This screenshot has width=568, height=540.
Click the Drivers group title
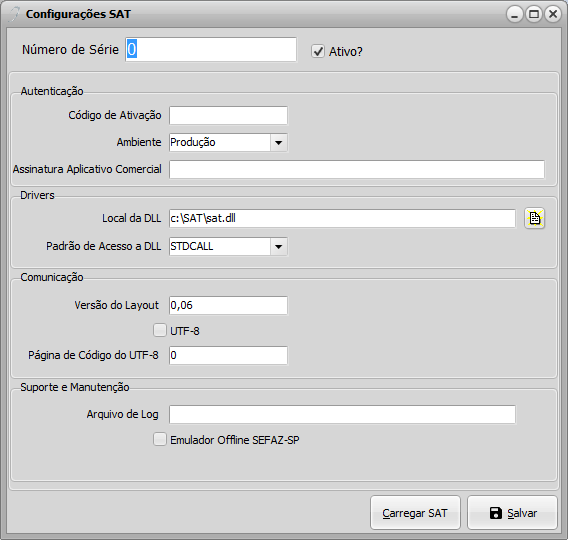pyautogui.click(x=37, y=195)
